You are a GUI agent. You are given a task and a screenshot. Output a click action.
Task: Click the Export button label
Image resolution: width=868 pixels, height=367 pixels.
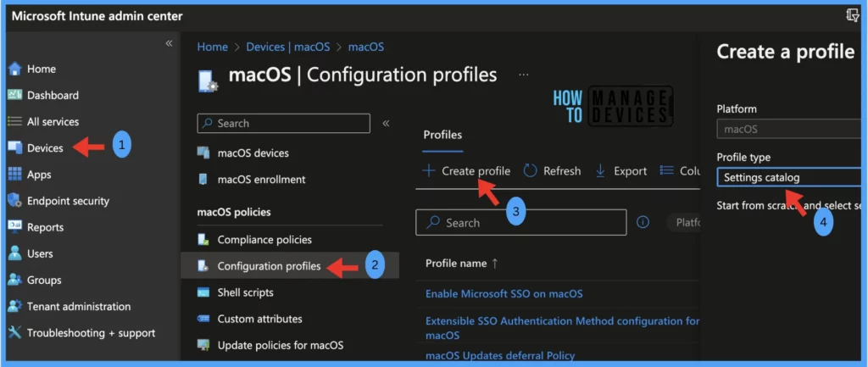(x=630, y=171)
